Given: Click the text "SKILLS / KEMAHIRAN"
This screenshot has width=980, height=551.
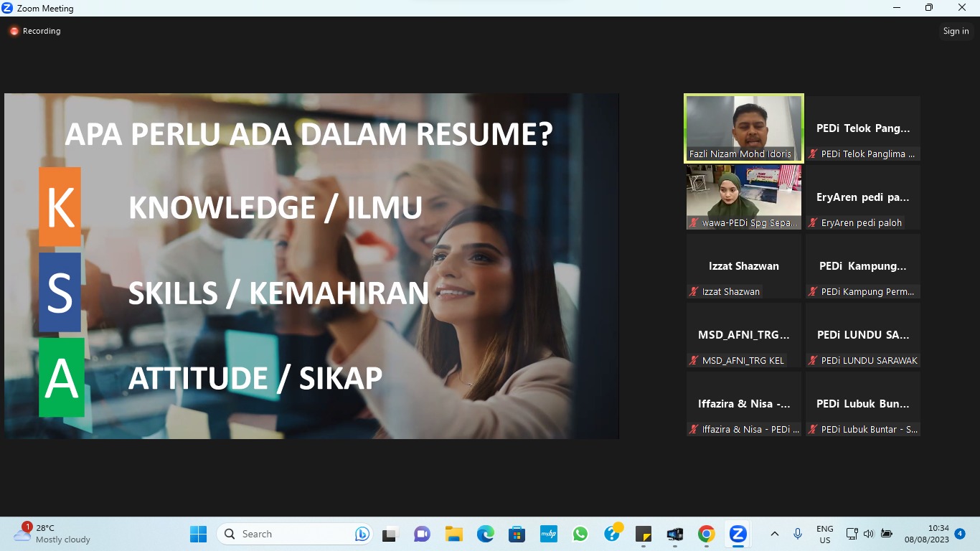Looking at the screenshot, I should coord(278,293).
